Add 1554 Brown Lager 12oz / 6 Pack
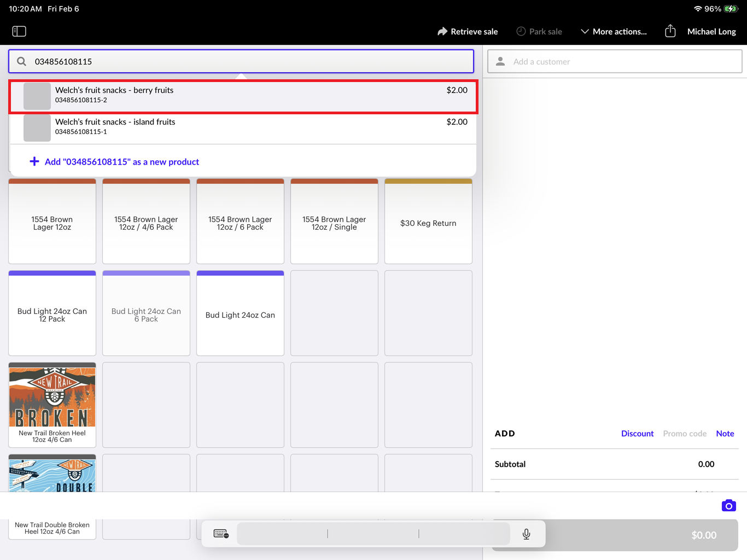 (x=240, y=221)
